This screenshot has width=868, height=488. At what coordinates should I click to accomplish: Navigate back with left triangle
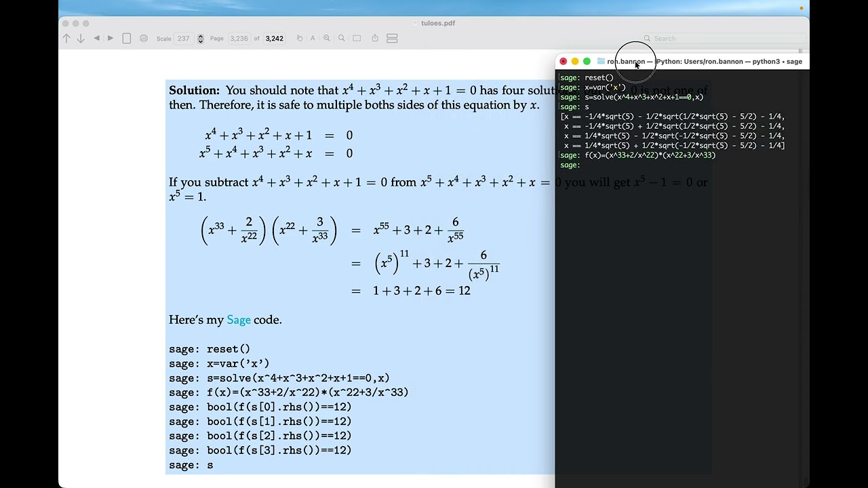tap(97, 39)
